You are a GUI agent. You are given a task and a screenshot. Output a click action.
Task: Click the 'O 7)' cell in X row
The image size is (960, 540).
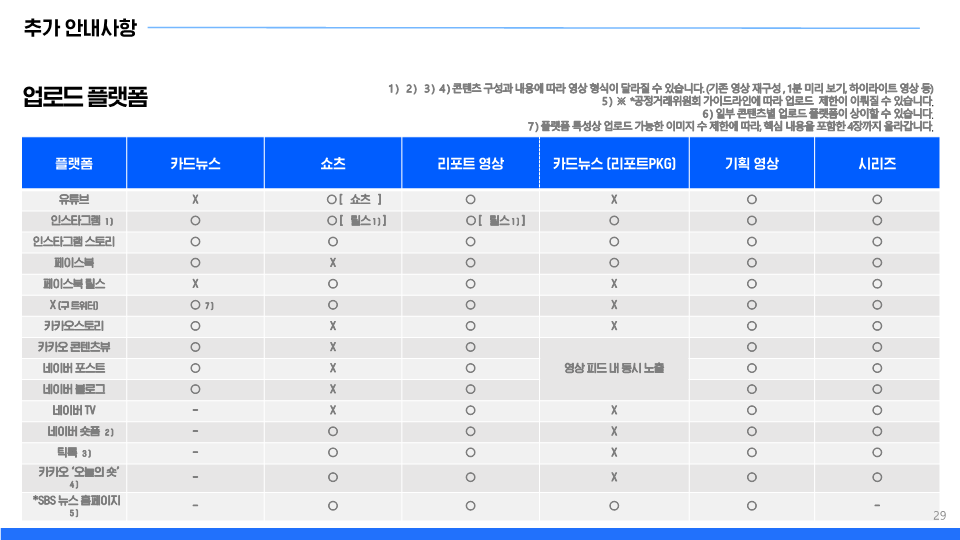point(201,305)
